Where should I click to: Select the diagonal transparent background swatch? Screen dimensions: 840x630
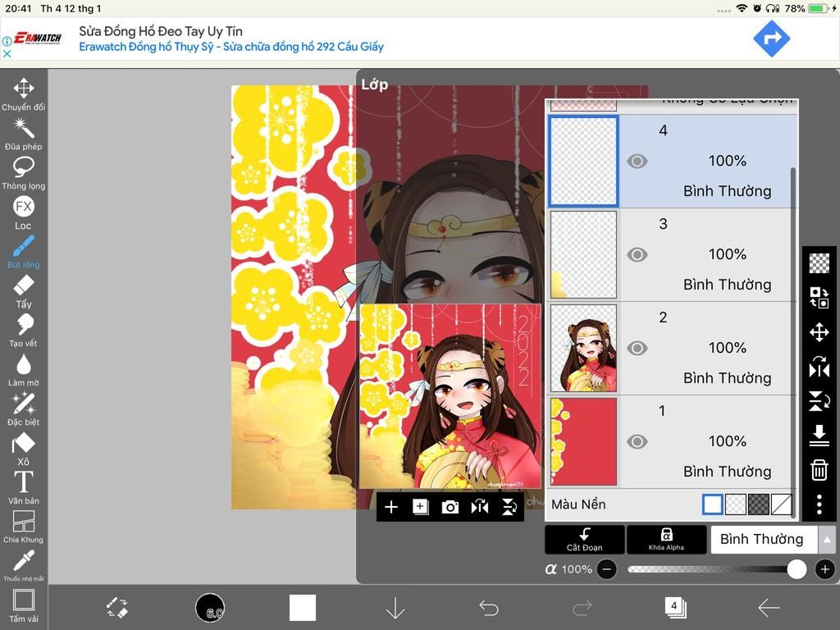[x=782, y=504]
